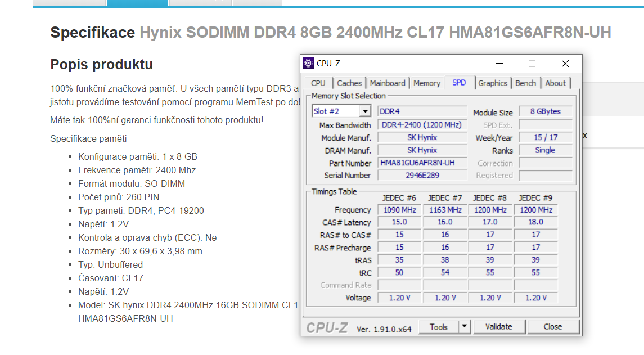
Task: Open the Mainboard tab
Action: [388, 83]
